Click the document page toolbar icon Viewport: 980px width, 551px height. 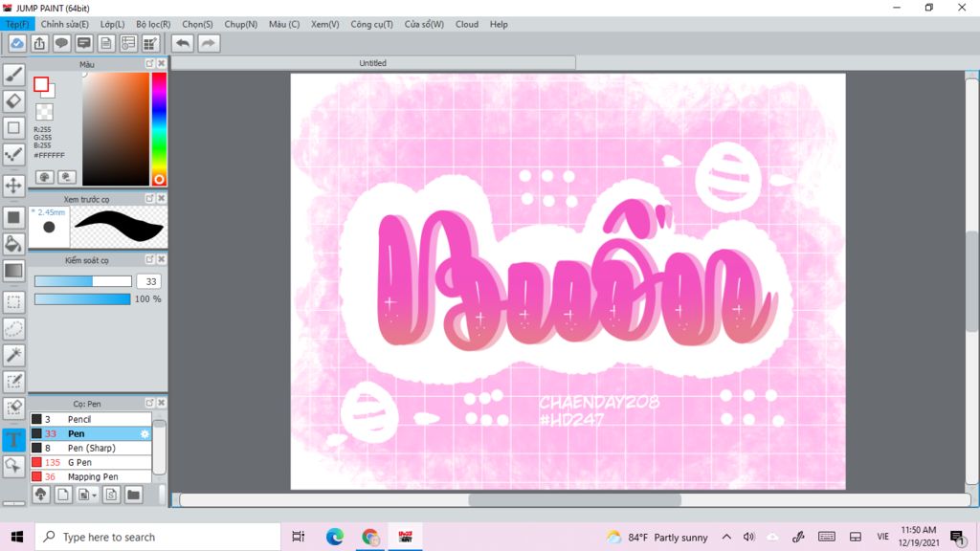point(106,43)
